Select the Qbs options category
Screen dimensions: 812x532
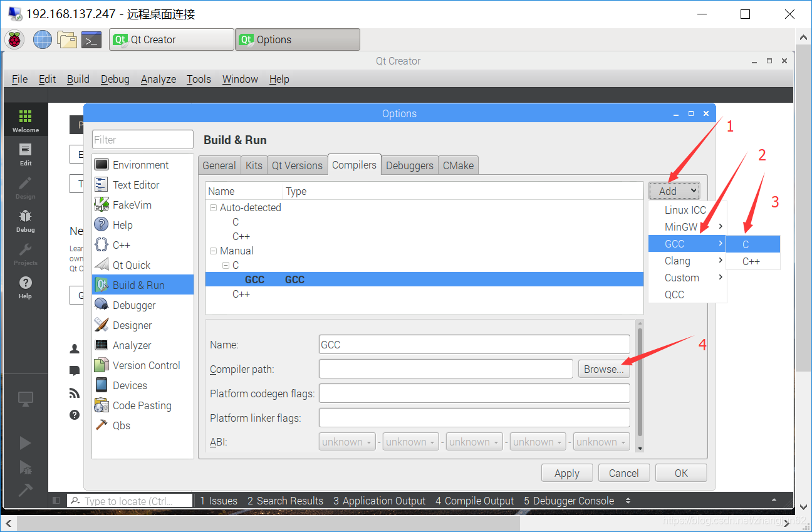(x=143, y=425)
